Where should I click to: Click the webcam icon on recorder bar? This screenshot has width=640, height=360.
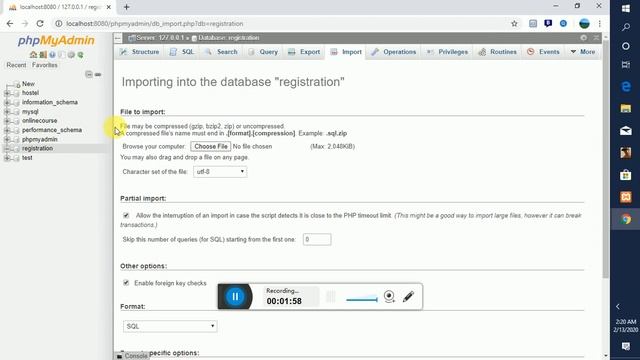click(x=389, y=296)
